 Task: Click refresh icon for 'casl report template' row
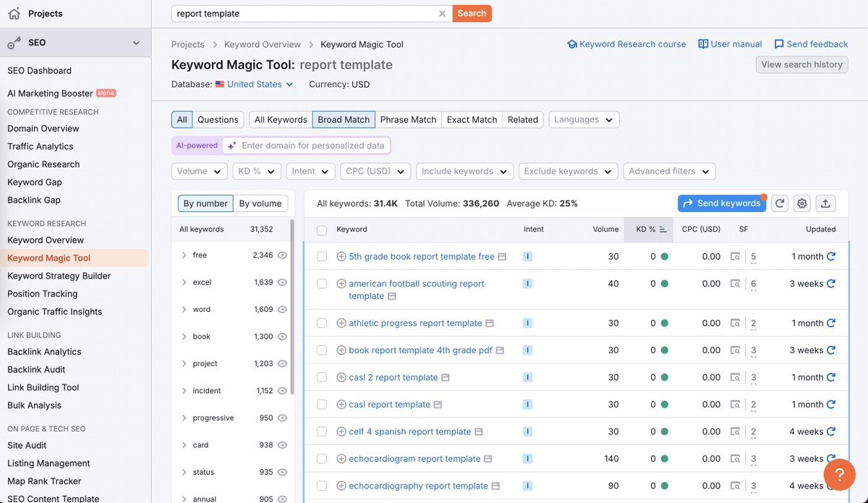[831, 404]
